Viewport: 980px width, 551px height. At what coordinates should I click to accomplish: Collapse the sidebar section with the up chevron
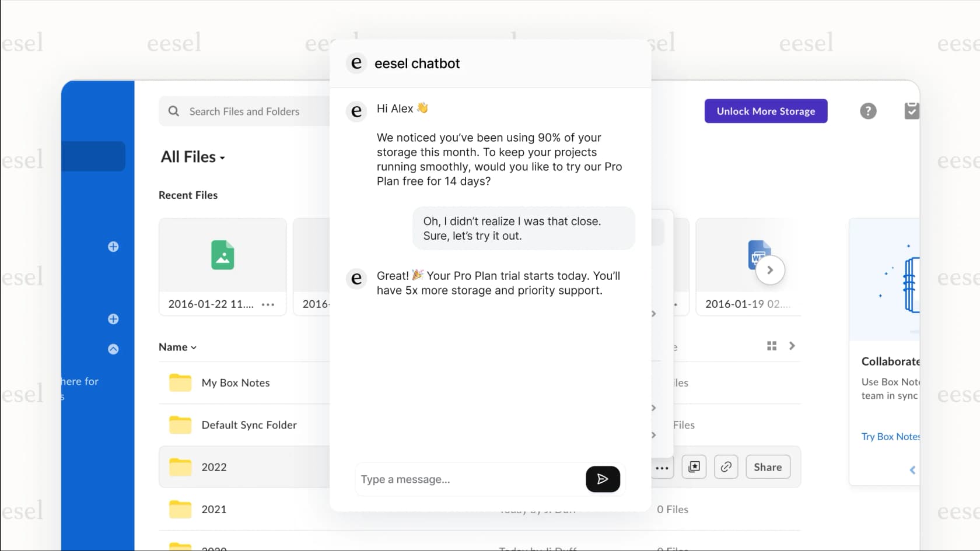point(113,349)
